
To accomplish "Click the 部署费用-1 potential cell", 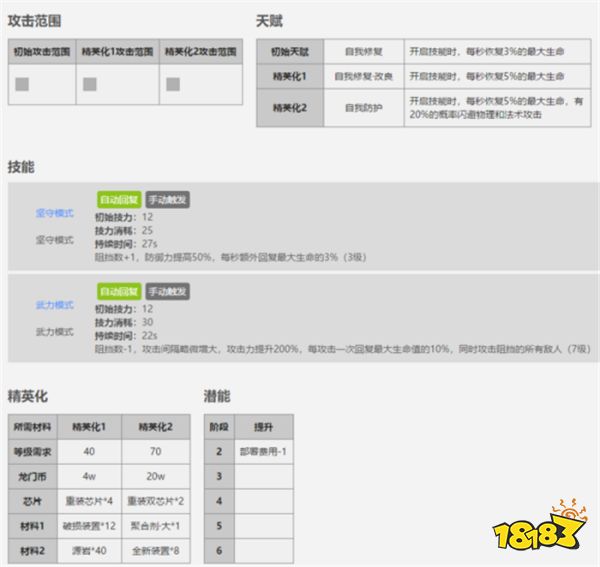I will [264, 451].
